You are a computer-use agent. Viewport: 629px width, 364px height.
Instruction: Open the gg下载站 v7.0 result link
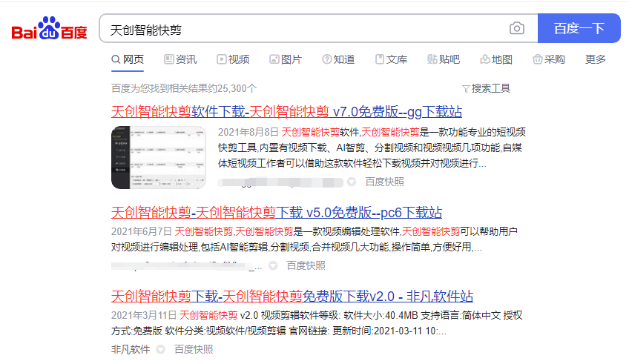pos(286,112)
